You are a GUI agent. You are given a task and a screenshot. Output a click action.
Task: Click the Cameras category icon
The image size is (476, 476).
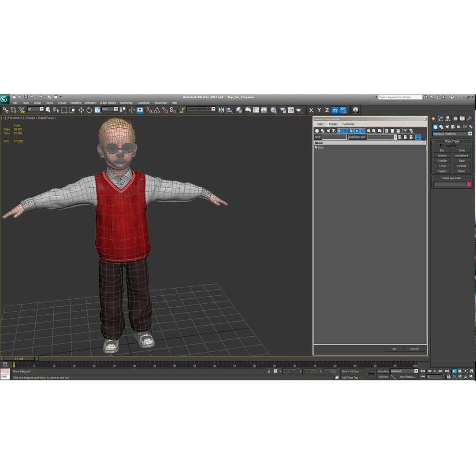click(x=453, y=127)
